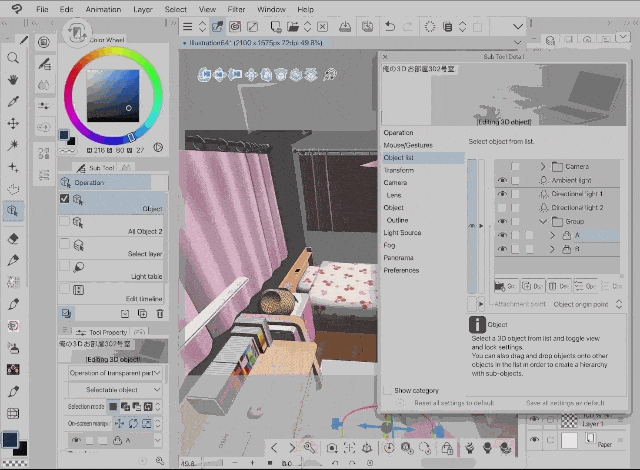
Task: Select the Zoom magnifier tool
Action: (x=13, y=58)
